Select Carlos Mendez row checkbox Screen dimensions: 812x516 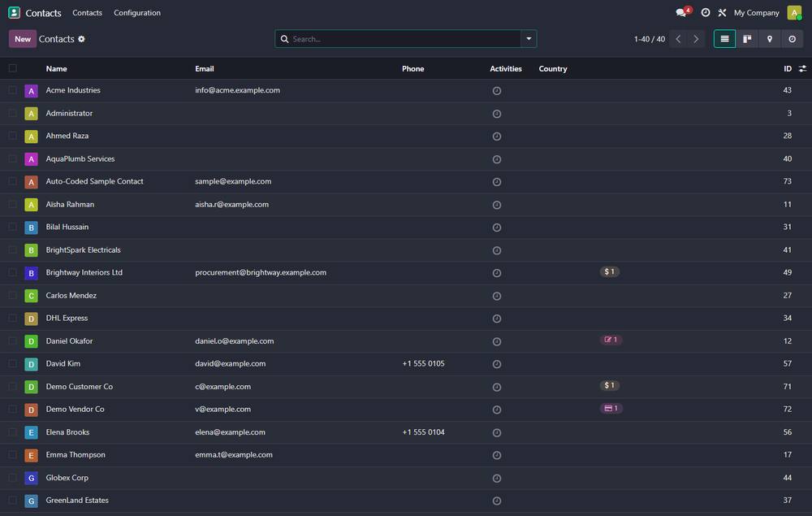click(x=13, y=295)
